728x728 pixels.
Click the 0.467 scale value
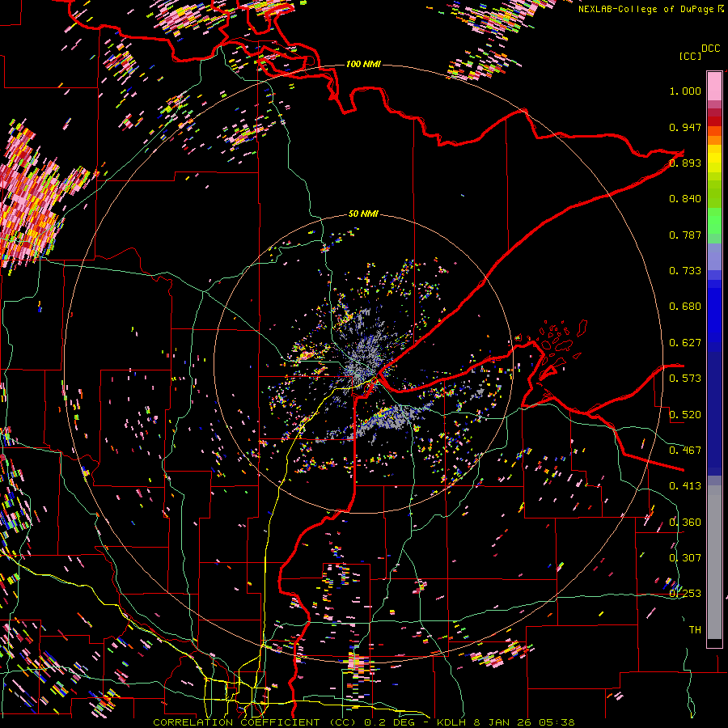685,451
